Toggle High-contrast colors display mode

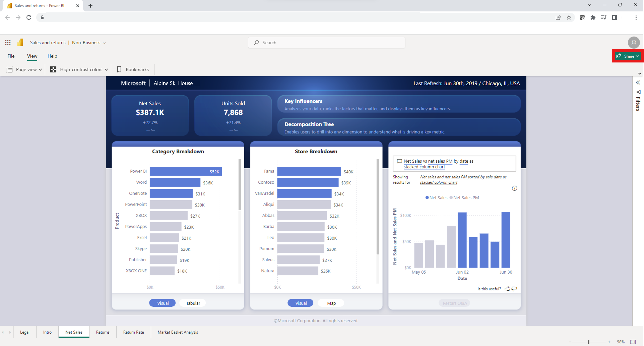tap(78, 69)
